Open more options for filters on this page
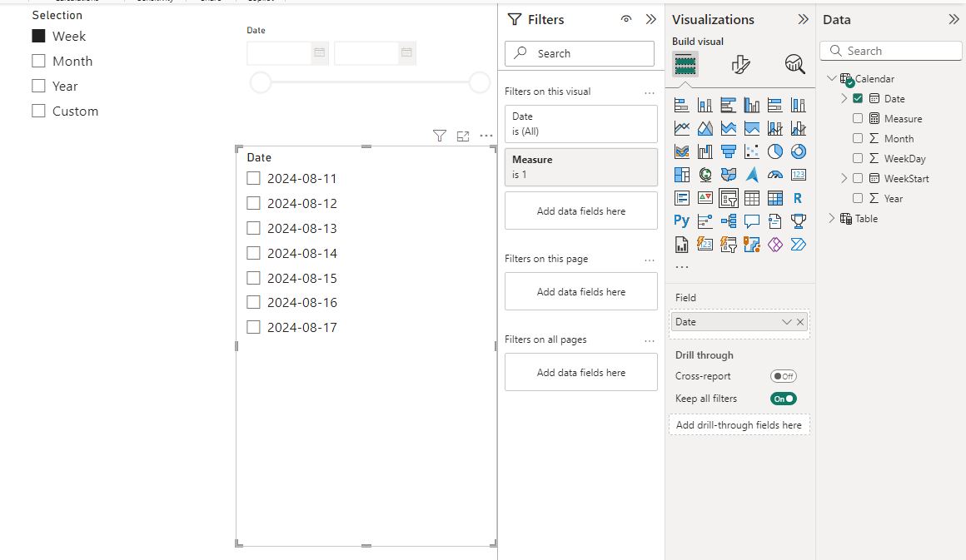 (650, 260)
